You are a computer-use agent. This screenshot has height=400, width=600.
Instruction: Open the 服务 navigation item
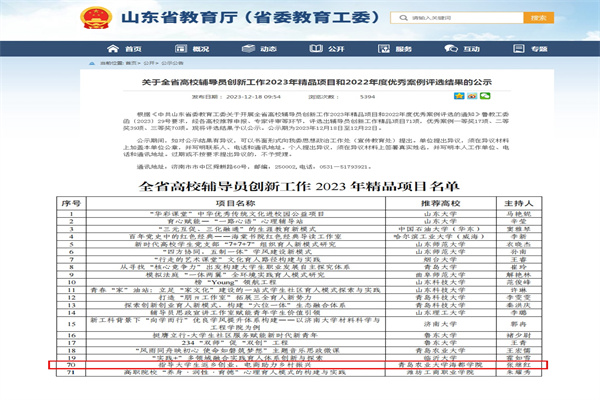point(403,49)
